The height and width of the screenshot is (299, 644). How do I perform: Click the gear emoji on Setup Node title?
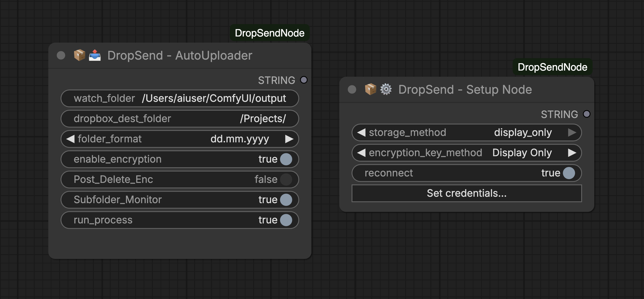(386, 89)
